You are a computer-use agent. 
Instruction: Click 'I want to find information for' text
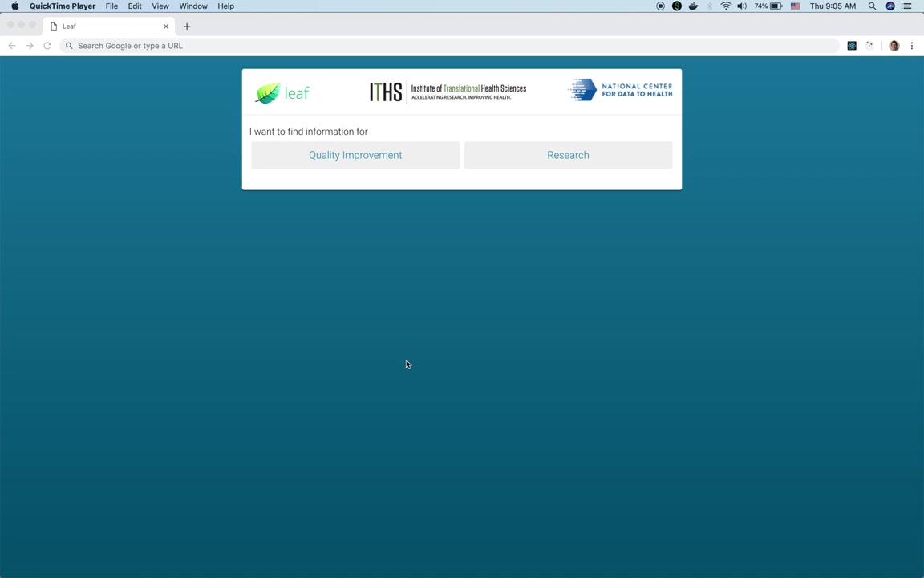pos(308,132)
